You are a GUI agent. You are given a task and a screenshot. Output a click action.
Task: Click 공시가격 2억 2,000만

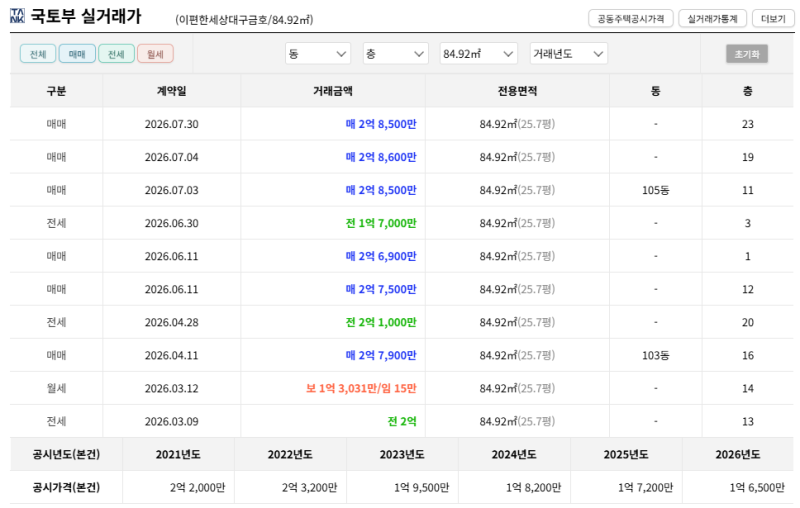197,488
